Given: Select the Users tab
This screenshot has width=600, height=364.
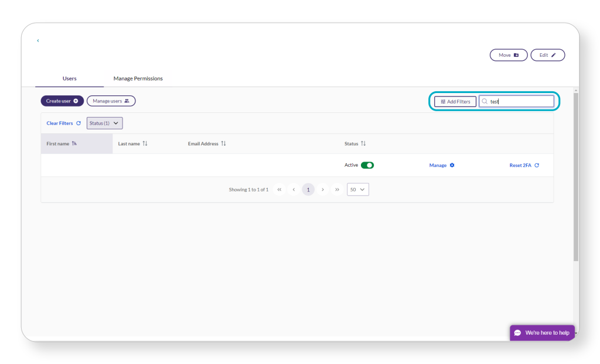Looking at the screenshot, I should click(69, 78).
